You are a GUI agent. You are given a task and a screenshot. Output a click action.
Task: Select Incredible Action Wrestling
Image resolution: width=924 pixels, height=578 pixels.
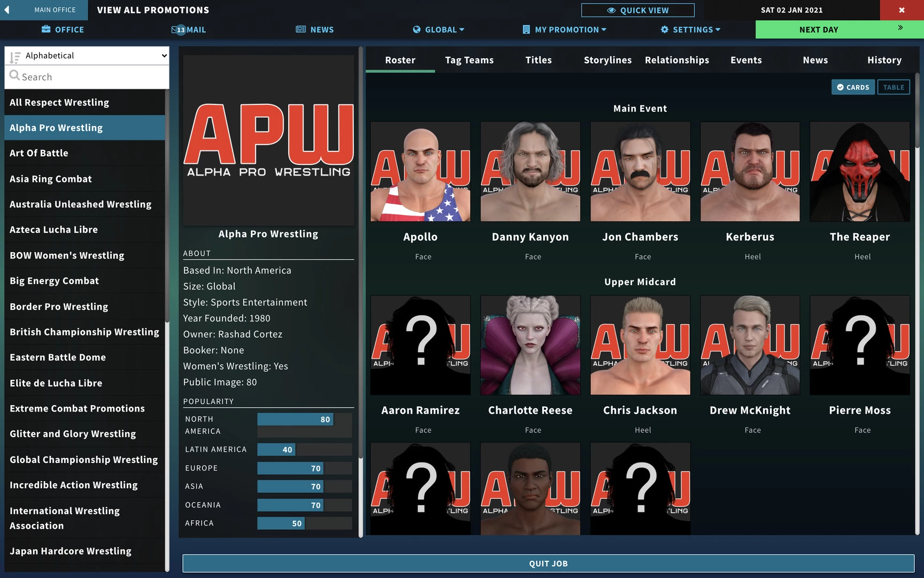[x=84, y=485]
